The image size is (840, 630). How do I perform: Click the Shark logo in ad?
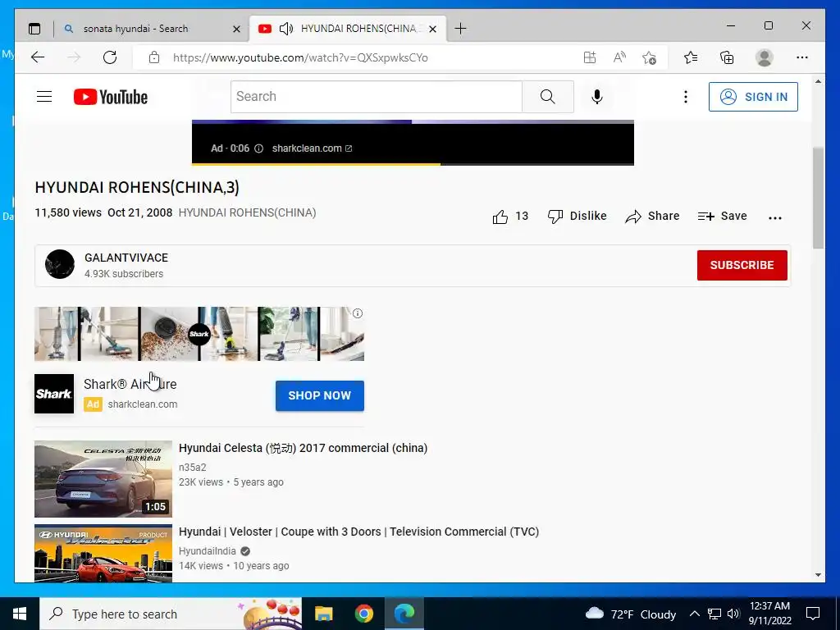pos(54,394)
